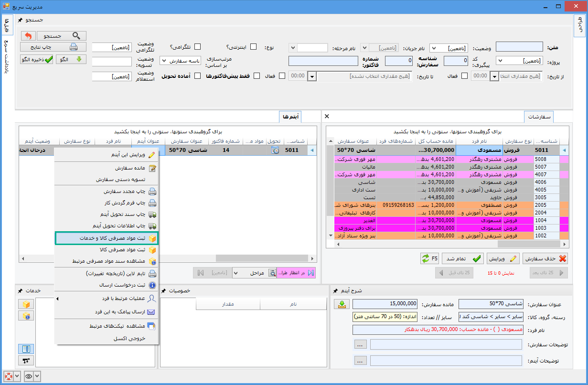The image size is (588, 385).
Task: Pin the جستجو search panel
Action: [20, 21]
